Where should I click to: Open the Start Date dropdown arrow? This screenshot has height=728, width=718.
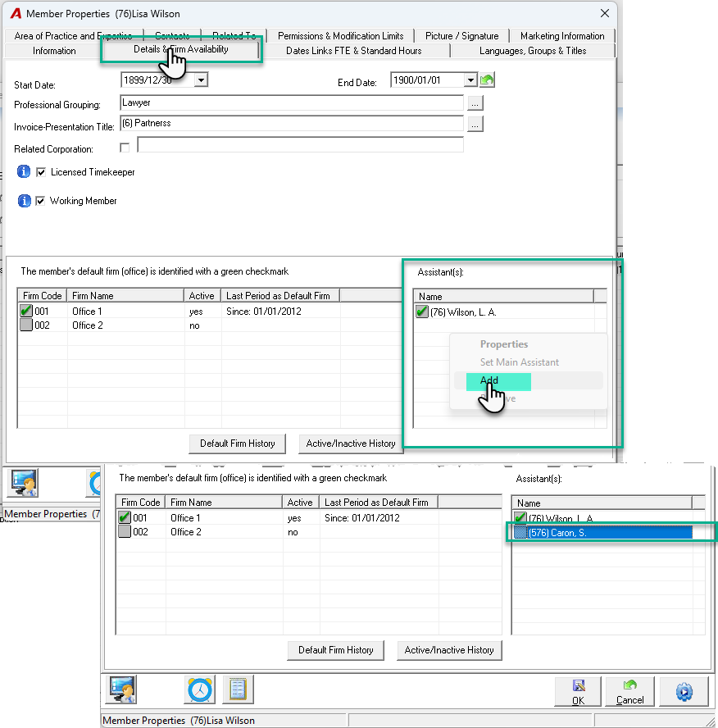[201, 80]
